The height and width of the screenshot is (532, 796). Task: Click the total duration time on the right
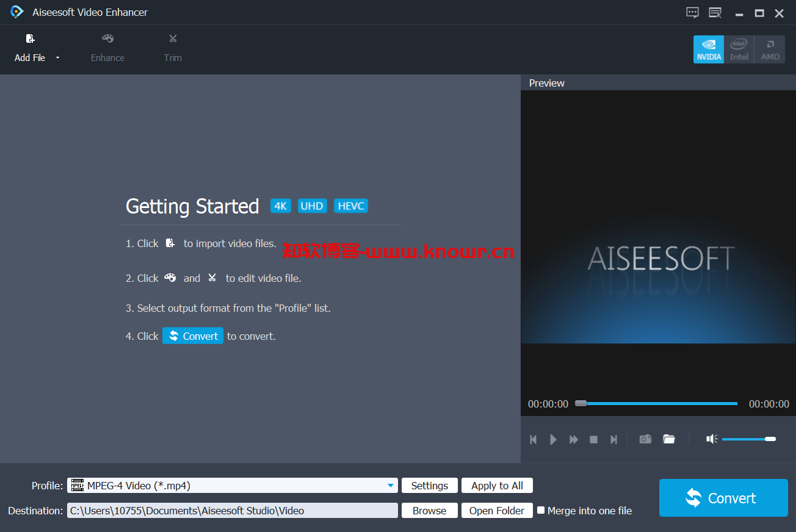click(x=769, y=404)
